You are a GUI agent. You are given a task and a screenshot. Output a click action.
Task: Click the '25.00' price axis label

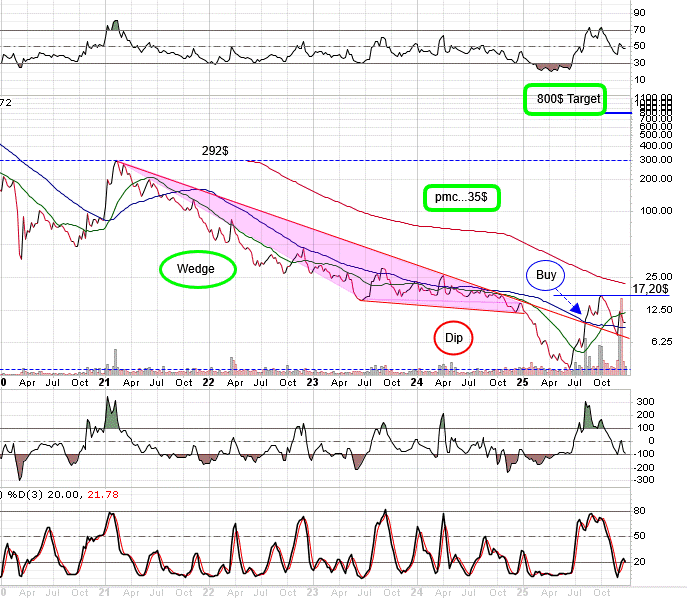point(655,277)
